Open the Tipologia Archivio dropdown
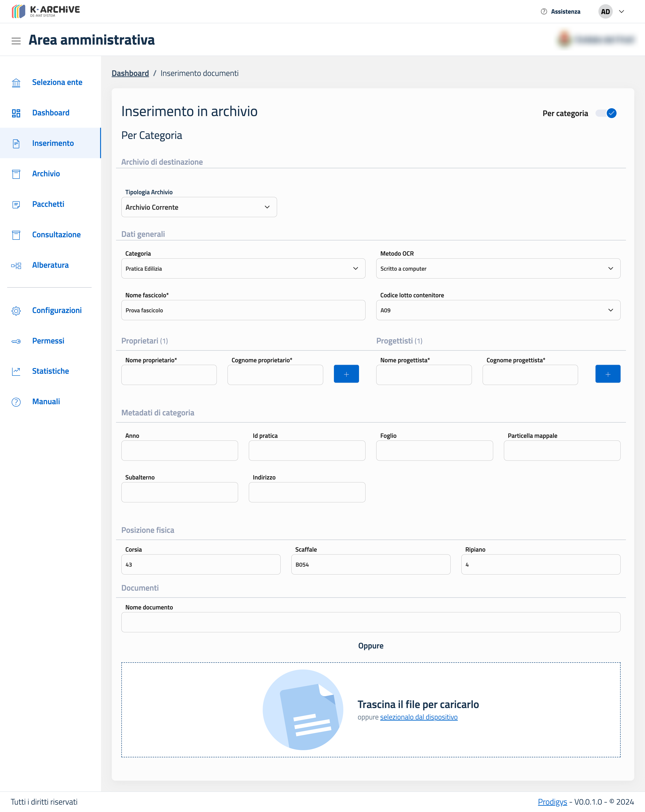Viewport: 645px width, 812px height. click(199, 207)
